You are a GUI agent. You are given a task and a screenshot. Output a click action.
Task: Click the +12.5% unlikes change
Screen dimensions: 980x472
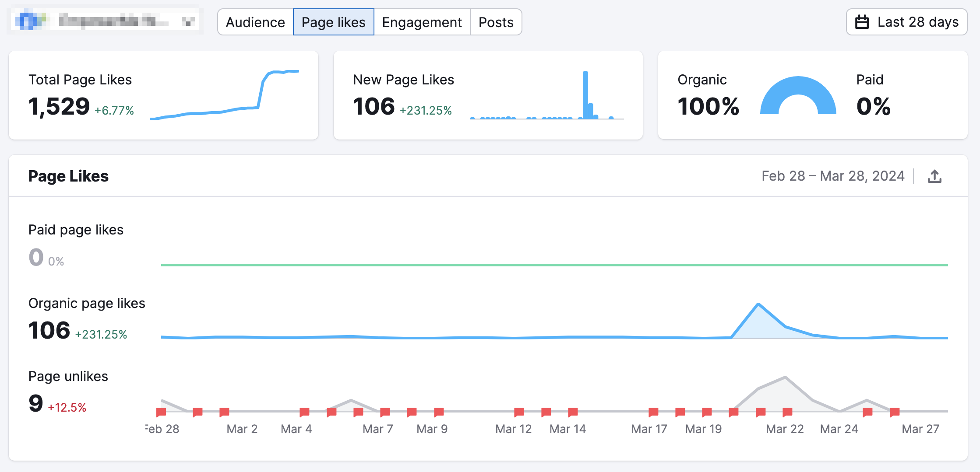tap(67, 407)
